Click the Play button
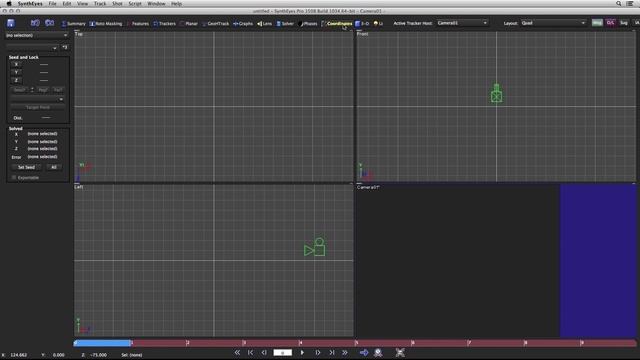The image size is (640, 360). [x=302, y=352]
